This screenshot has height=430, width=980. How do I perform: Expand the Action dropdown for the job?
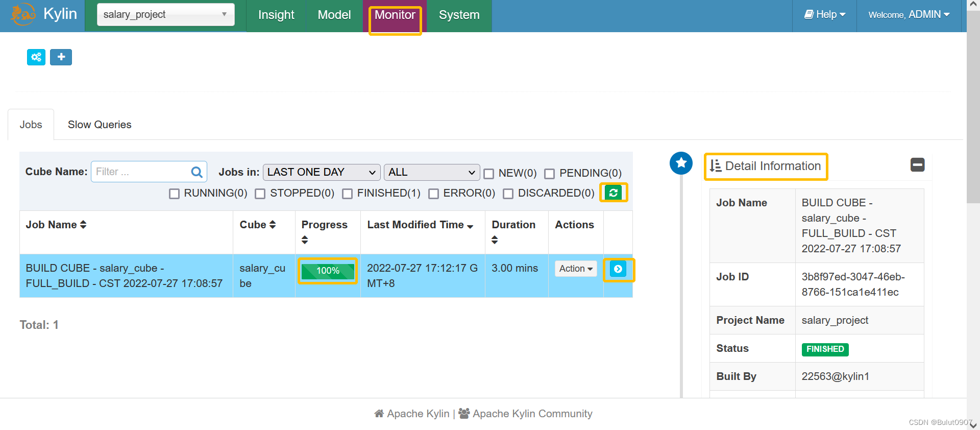pyautogui.click(x=576, y=269)
